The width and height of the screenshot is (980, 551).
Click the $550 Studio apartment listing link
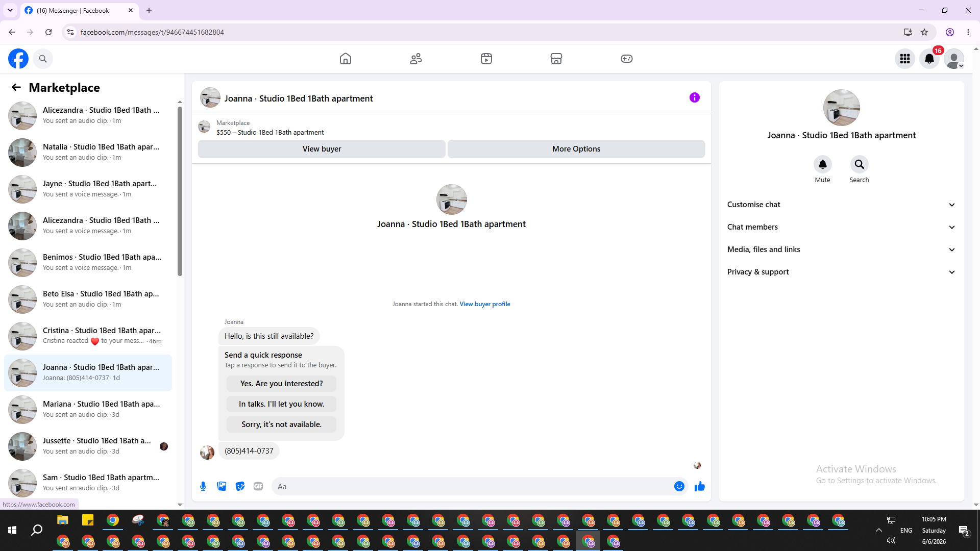(270, 133)
